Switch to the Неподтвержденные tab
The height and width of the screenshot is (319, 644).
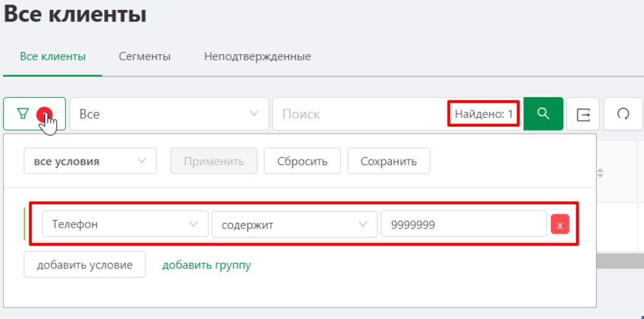pos(258,56)
